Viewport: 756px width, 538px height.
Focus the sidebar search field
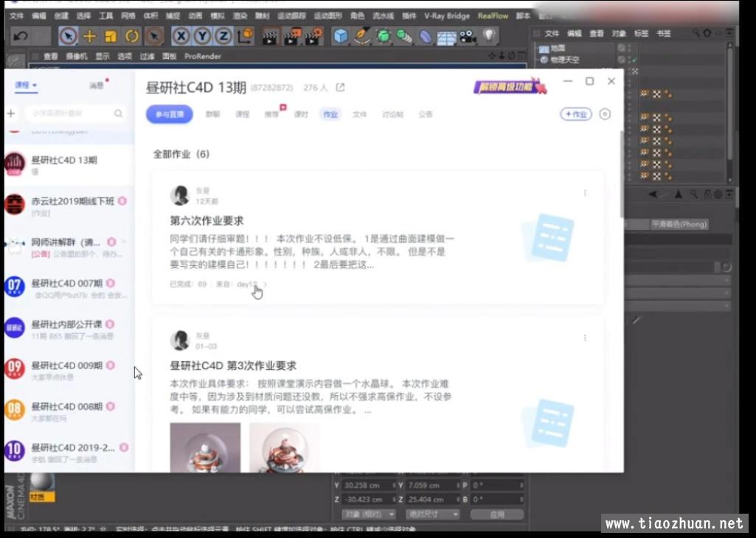coord(76,113)
